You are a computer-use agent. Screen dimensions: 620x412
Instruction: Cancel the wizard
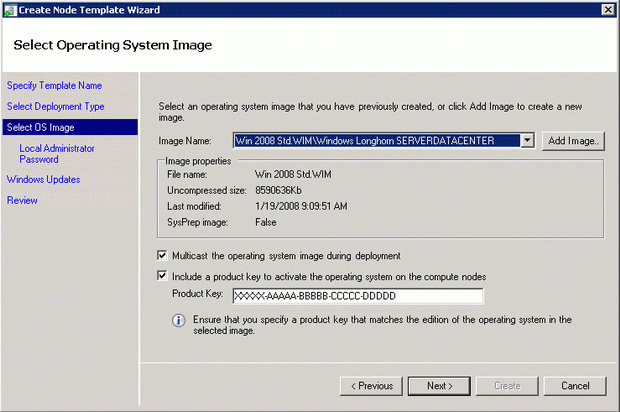[575, 385]
